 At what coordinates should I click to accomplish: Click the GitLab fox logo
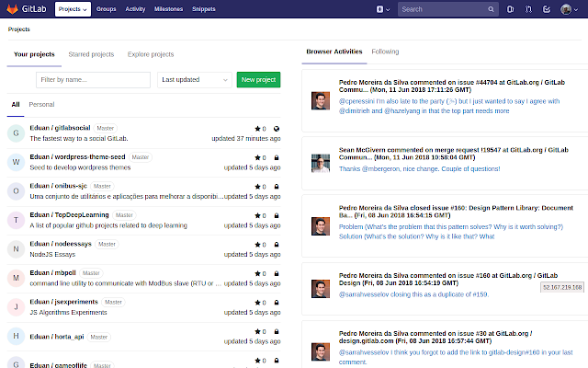coord(12,9)
